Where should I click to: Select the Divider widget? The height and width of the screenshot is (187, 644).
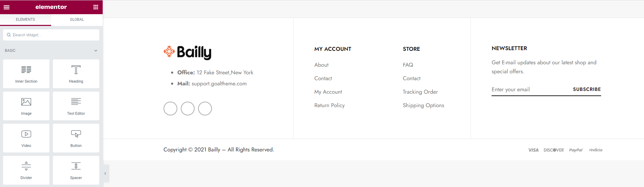click(x=26, y=170)
